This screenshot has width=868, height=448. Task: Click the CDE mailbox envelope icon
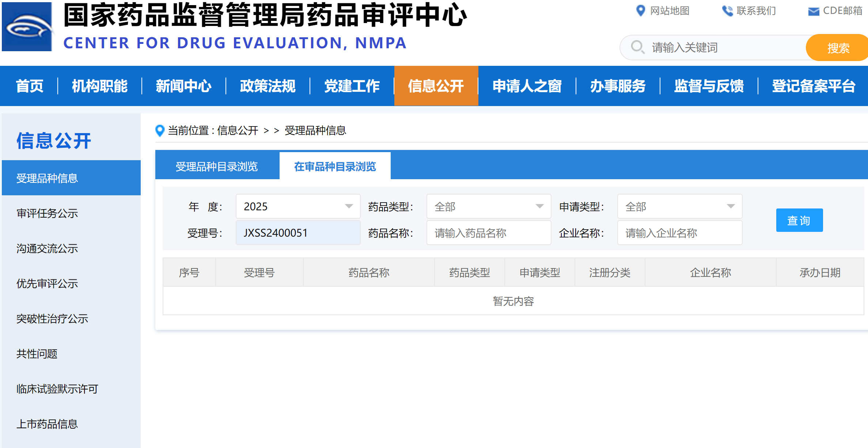tap(814, 11)
